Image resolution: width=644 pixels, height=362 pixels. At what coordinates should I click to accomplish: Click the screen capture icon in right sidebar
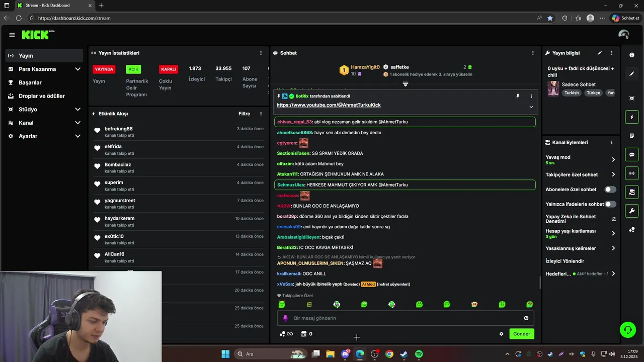click(x=632, y=98)
